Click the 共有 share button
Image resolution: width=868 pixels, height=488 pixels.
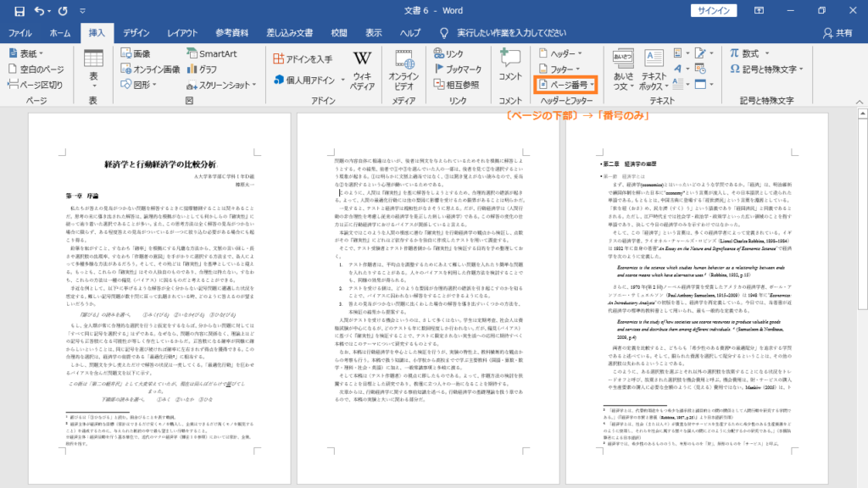(x=837, y=33)
